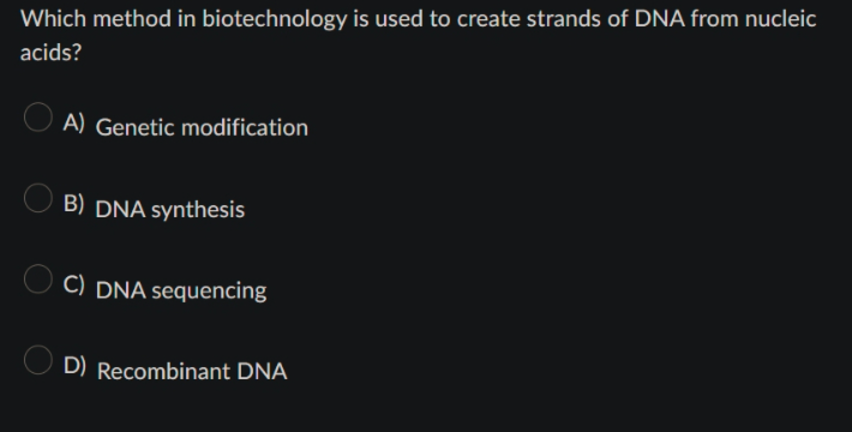Pick the 'DNA synthesis' answer text
852x432 pixels.
click(170, 209)
